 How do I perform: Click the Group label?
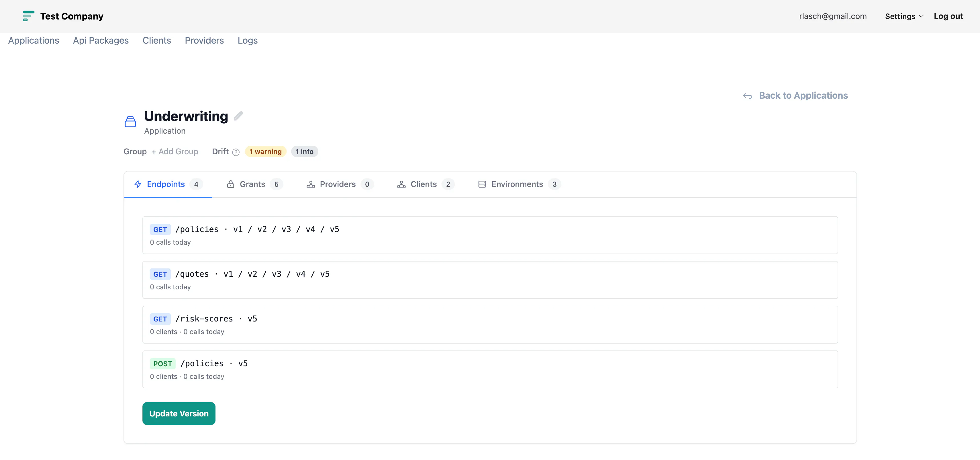tap(135, 151)
